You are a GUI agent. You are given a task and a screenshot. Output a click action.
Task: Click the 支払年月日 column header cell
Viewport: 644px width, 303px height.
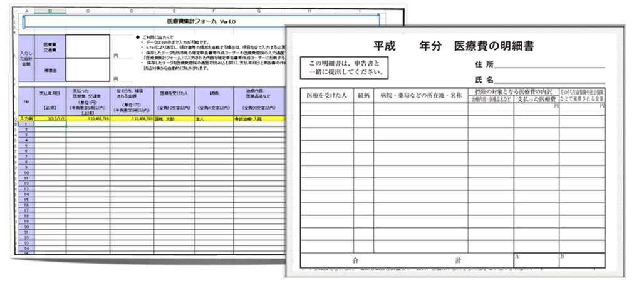tap(50, 101)
